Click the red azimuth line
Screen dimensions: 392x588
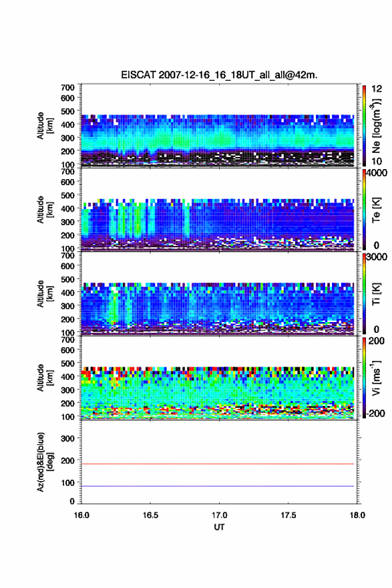[218, 464]
